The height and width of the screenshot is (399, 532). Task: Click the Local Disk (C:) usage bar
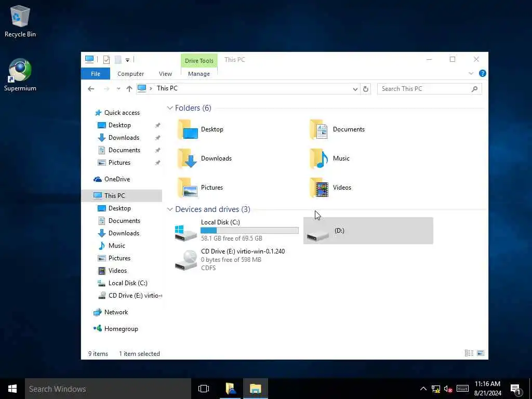pos(249,231)
